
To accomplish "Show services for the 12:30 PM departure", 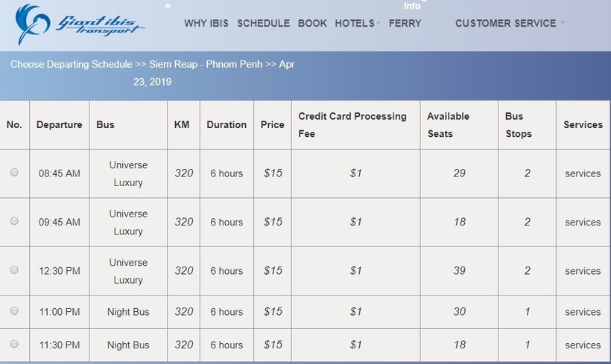I will [582, 271].
